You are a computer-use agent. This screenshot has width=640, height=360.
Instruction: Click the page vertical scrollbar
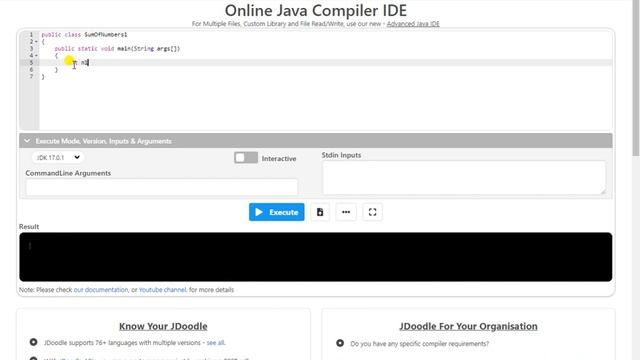click(636, 78)
